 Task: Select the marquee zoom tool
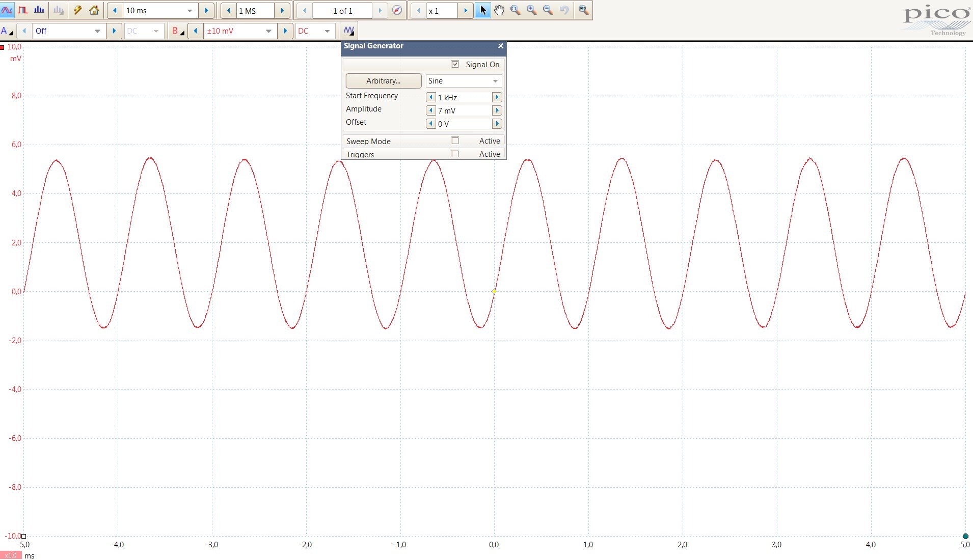[x=516, y=10]
